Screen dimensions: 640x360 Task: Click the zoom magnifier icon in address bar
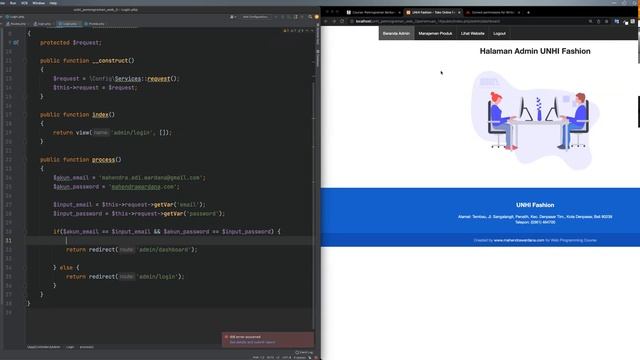click(x=590, y=21)
